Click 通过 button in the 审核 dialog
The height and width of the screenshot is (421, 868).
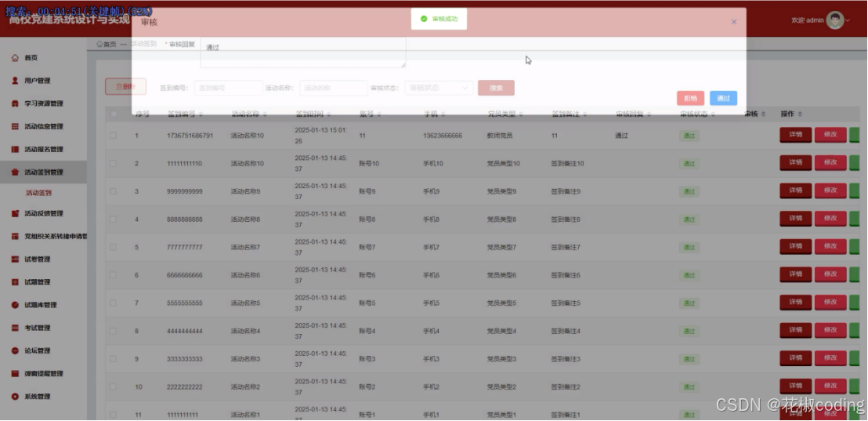click(x=723, y=98)
